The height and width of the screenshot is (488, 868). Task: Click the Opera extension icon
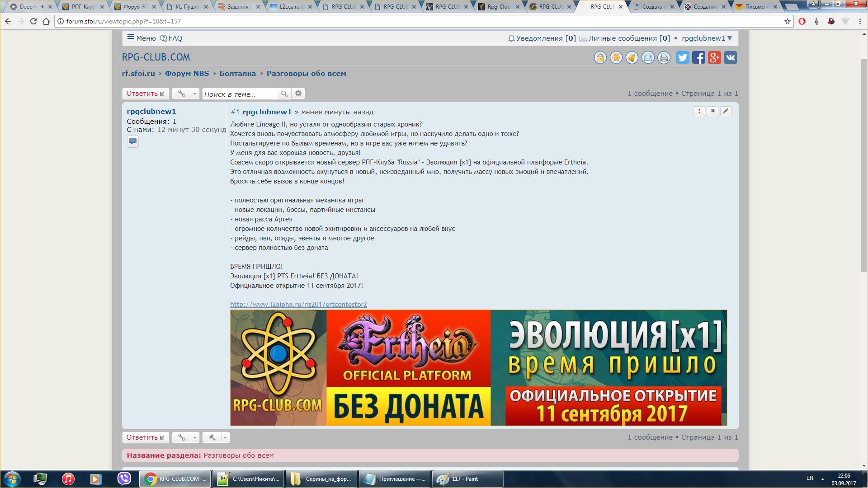click(x=802, y=21)
